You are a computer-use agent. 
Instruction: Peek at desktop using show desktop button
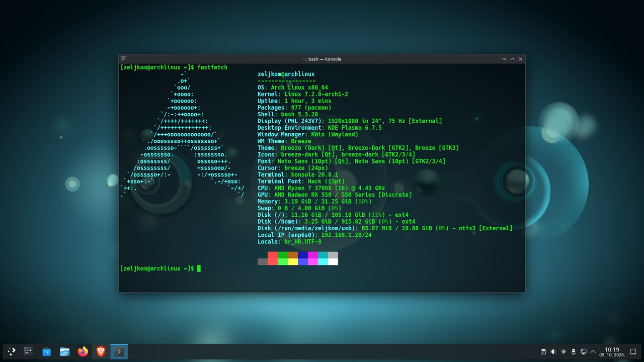[633, 351]
